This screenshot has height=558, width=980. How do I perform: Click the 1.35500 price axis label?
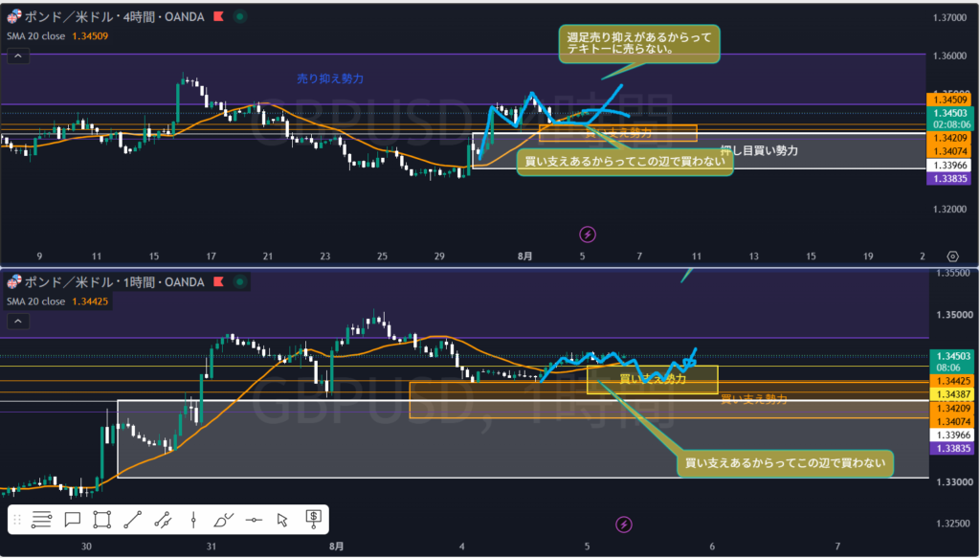coord(953,273)
